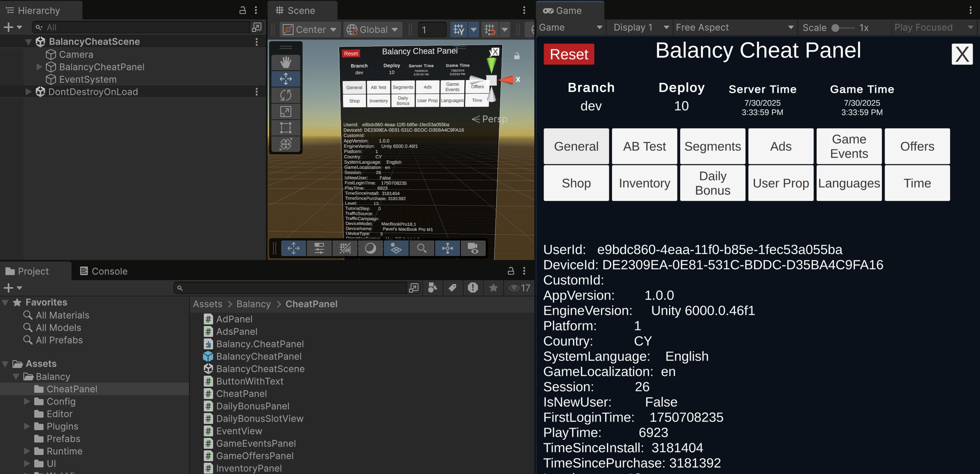The width and height of the screenshot is (980, 474).
Task: Open the Global handle rotation dropdown
Action: [372, 30]
